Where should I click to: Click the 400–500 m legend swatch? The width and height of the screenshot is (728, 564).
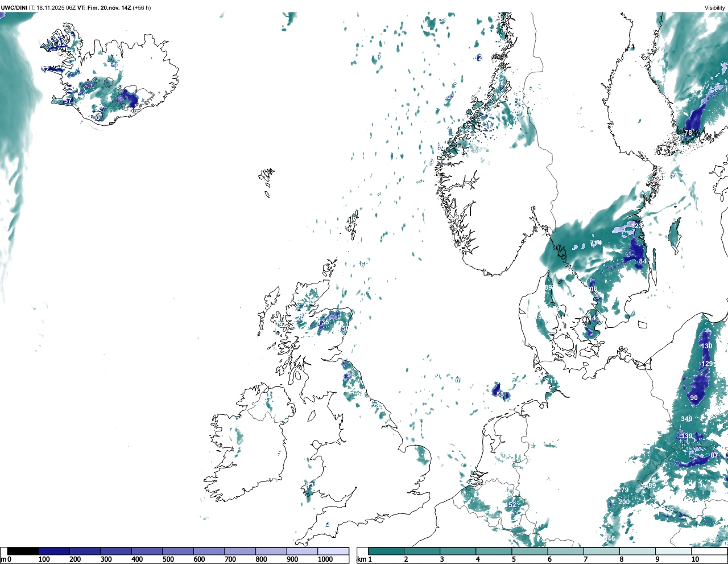[147, 551]
